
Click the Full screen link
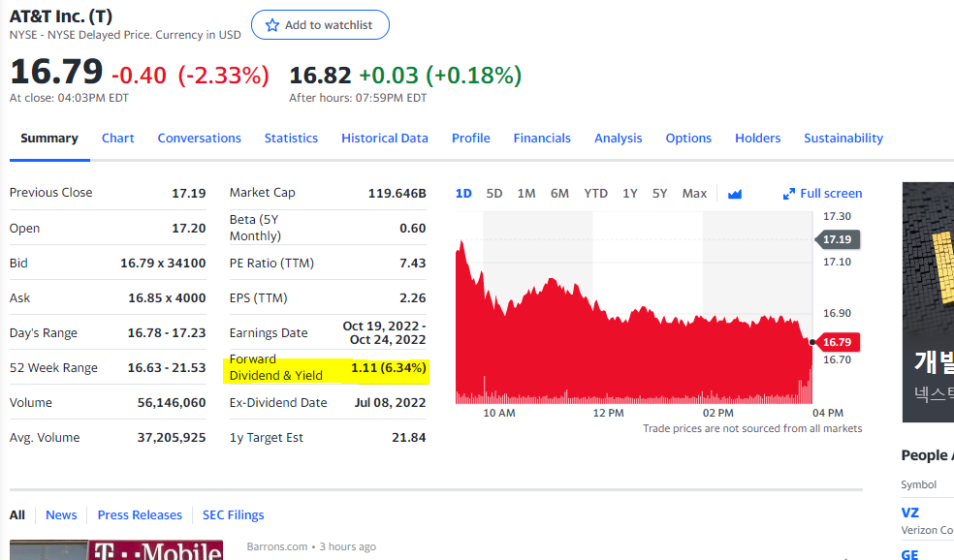[831, 194]
